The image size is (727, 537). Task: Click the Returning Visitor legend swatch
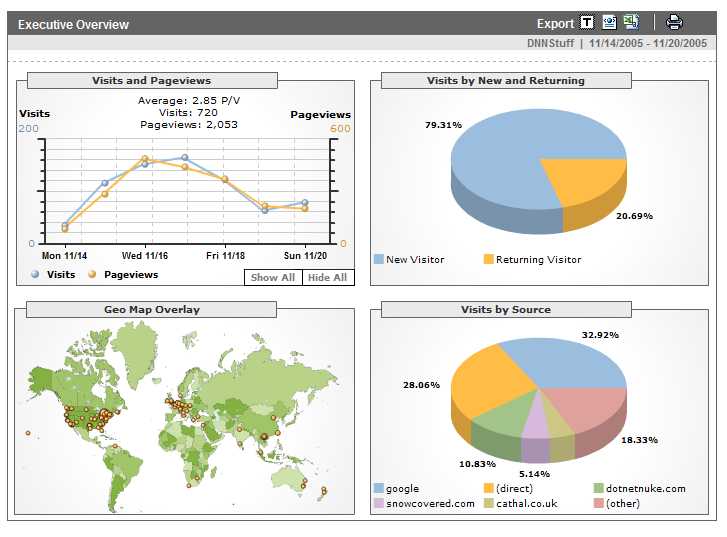(489, 259)
